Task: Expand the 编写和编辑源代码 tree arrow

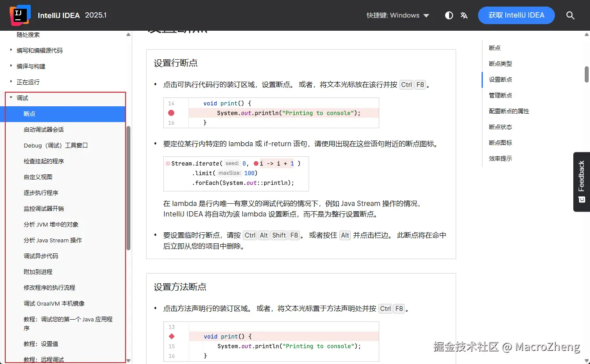Action: click(x=11, y=50)
